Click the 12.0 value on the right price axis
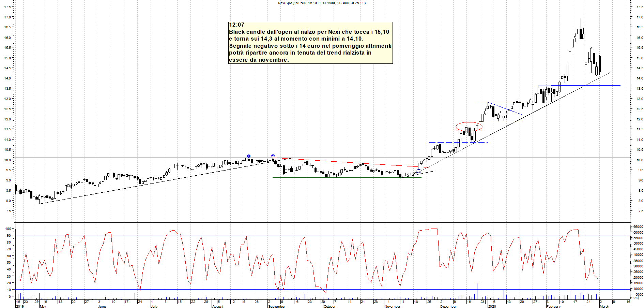 640,119
